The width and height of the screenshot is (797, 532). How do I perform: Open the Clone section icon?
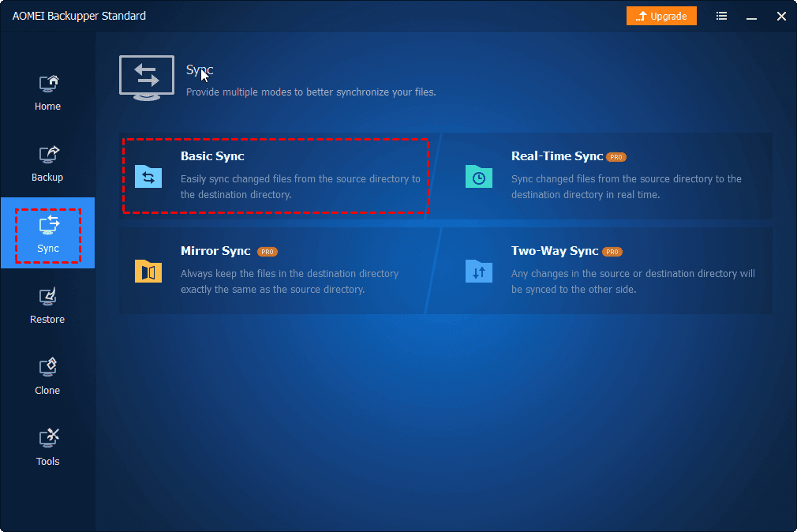[x=48, y=367]
